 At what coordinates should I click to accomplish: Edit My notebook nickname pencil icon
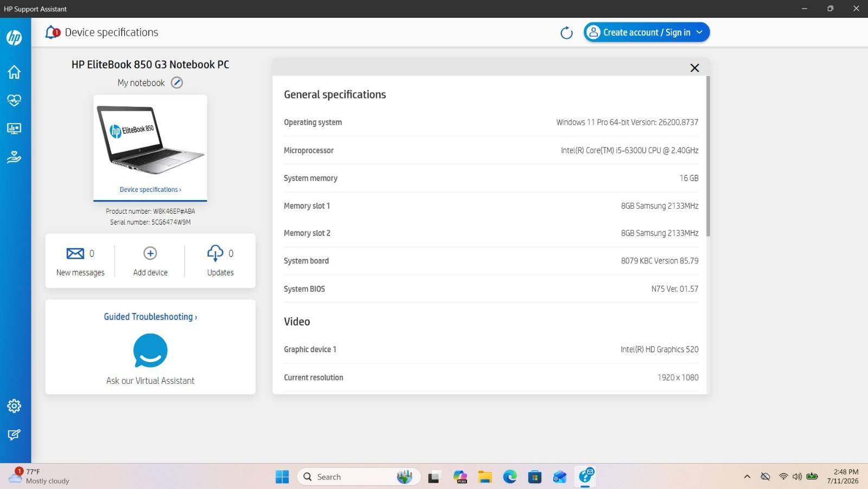(x=177, y=83)
